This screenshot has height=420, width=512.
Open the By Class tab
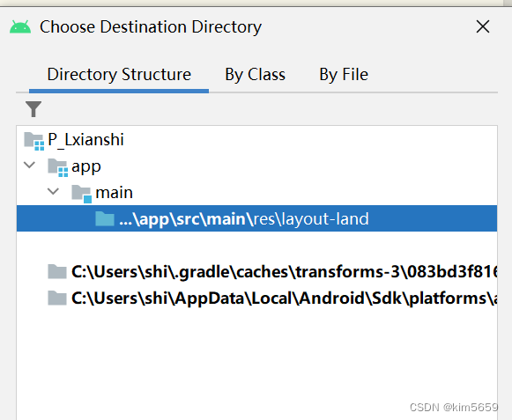pyautogui.click(x=255, y=75)
